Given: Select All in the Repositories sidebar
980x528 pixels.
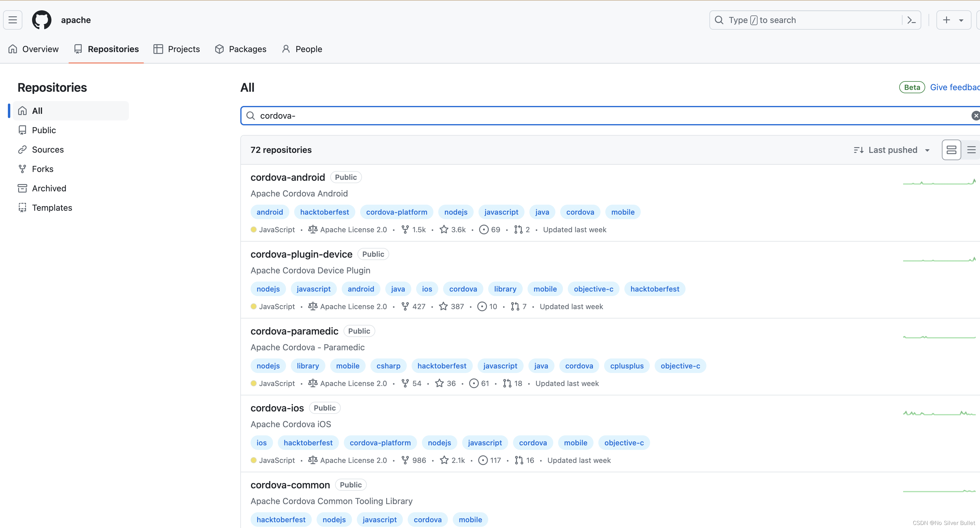Looking at the screenshot, I should pos(71,111).
